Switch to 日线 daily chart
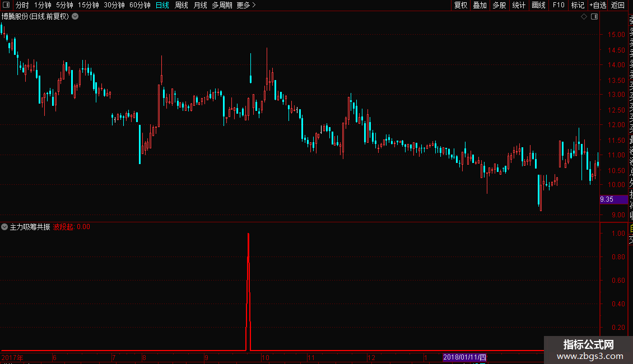 pyautogui.click(x=162, y=5)
